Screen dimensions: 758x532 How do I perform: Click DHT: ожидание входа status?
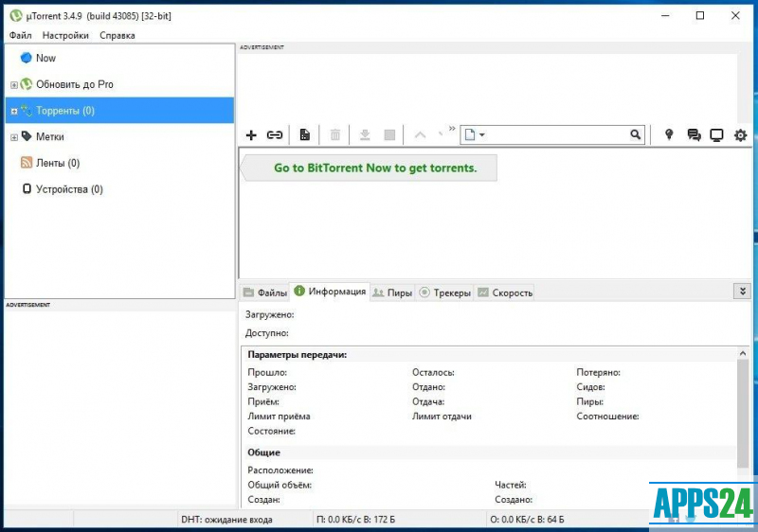point(226,520)
